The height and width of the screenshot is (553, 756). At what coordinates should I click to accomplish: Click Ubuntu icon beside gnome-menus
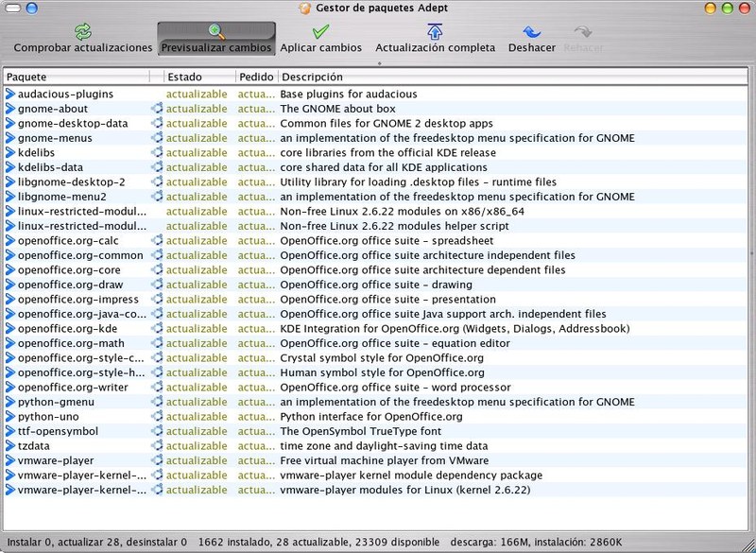coord(157,138)
